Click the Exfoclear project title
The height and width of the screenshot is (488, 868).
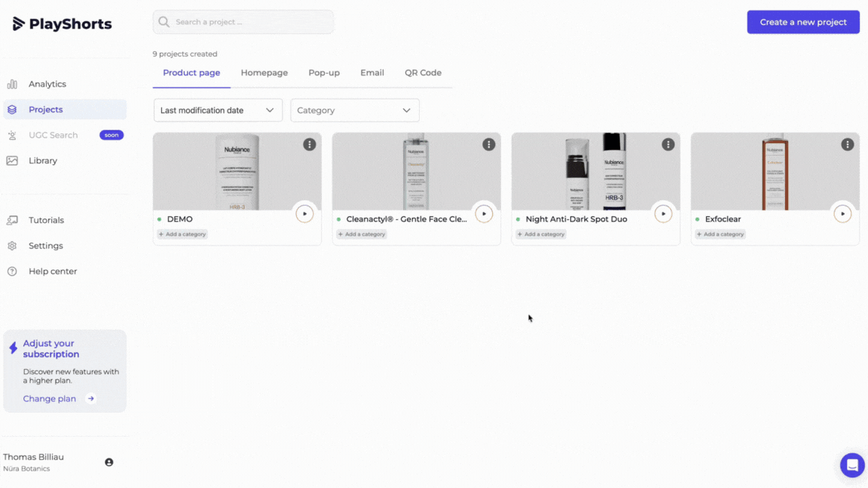click(723, 219)
